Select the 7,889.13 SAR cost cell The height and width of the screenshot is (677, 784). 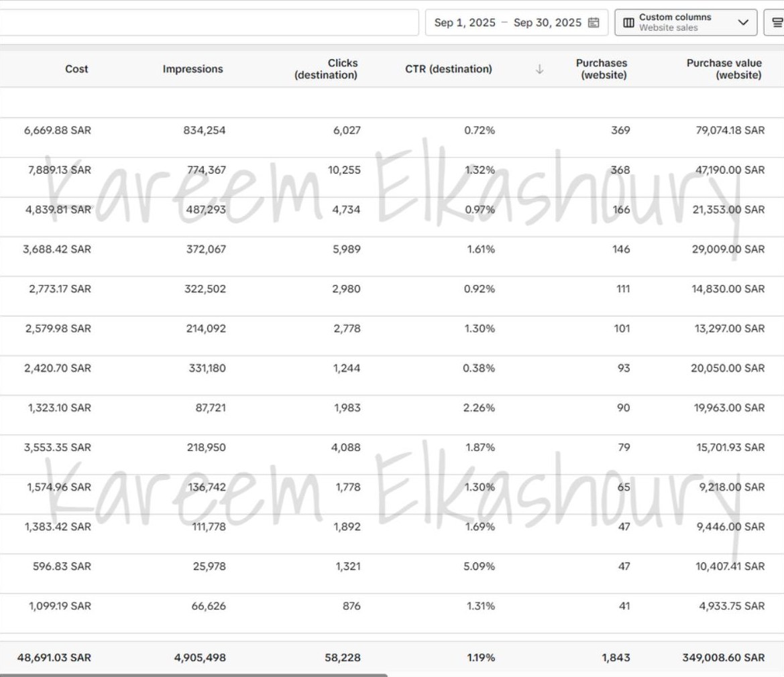coord(60,170)
